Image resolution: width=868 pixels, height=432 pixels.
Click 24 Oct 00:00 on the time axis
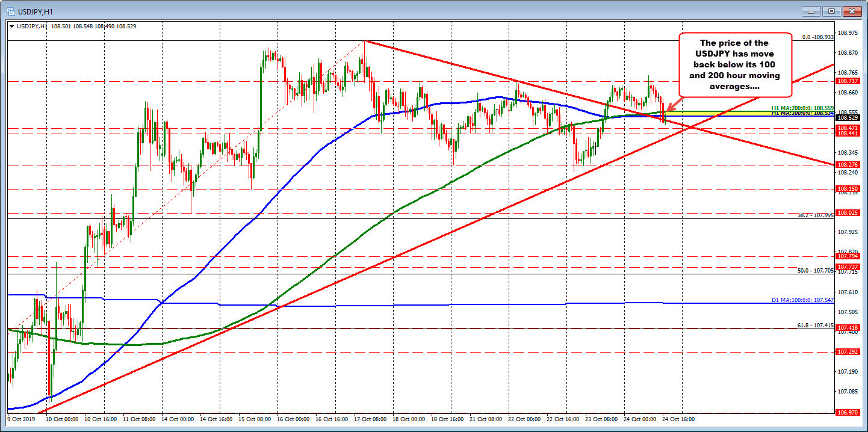(x=641, y=419)
